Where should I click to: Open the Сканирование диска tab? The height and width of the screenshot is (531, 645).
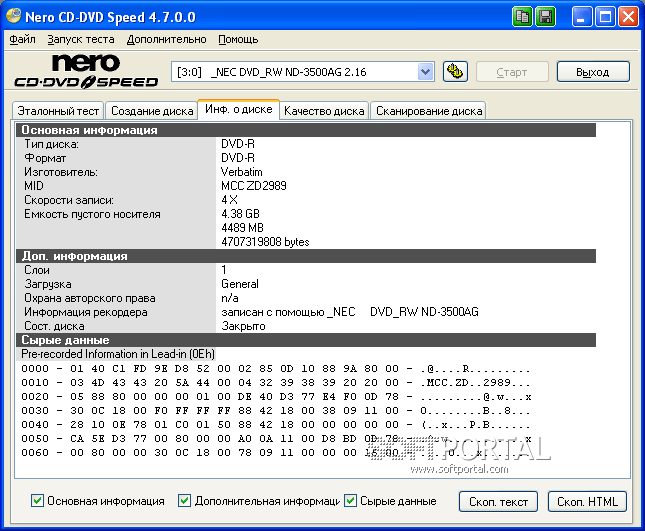pyautogui.click(x=429, y=111)
